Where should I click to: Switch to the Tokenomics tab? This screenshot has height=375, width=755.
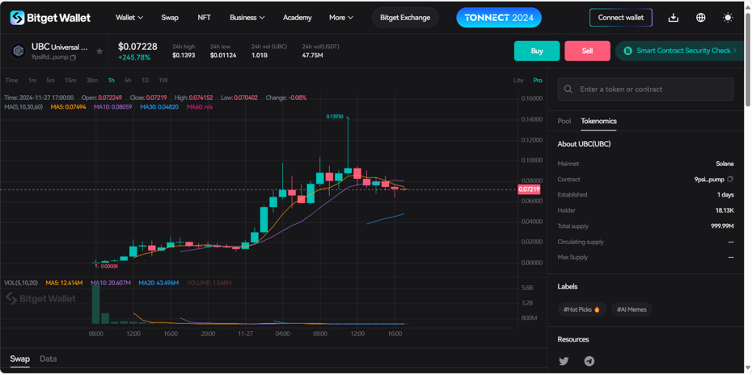click(599, 121)
